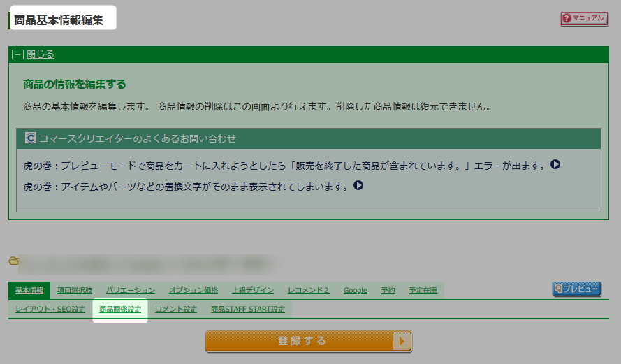Open the Google tab
Viewport: 621px width, 364px height.
pos(356,291)
